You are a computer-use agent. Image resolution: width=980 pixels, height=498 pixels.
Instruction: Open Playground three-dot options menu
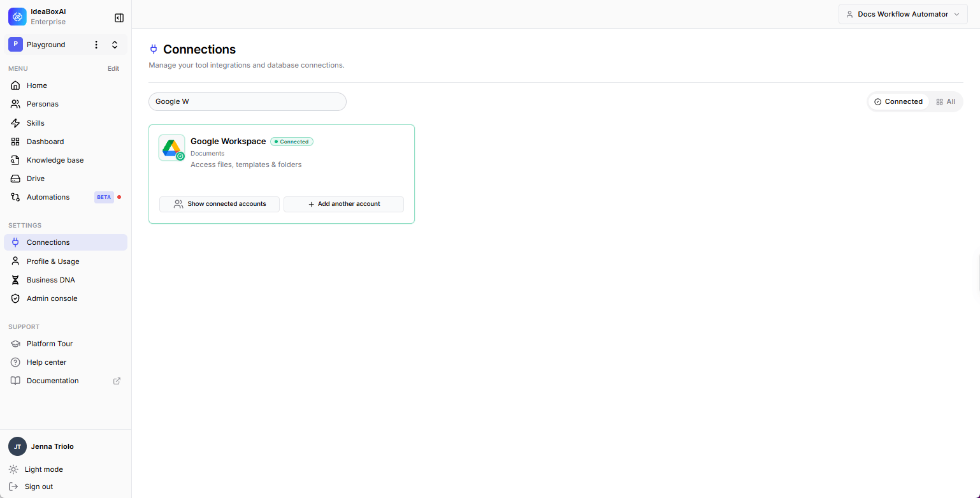pyautogui.click(x=96, y=45)
